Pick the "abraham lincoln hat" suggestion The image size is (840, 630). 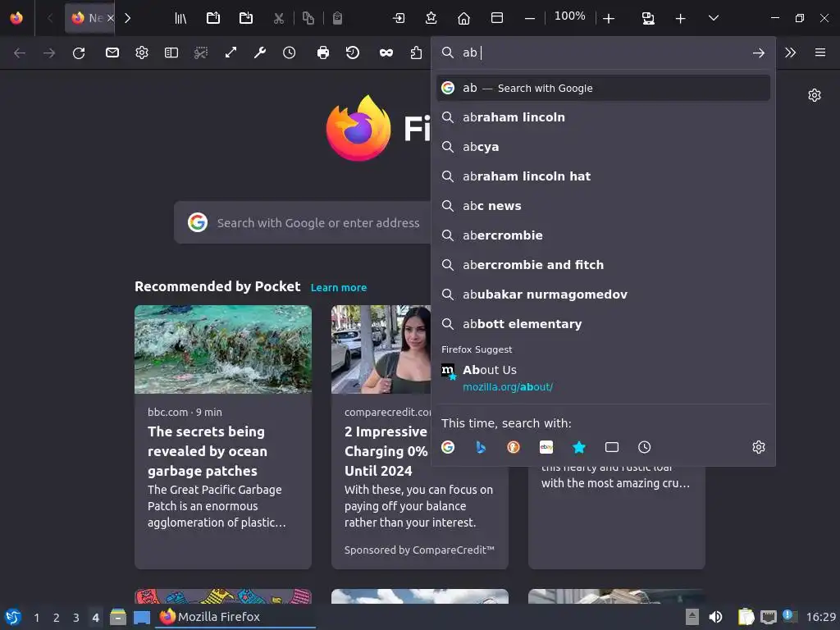[x=603, y=176]
